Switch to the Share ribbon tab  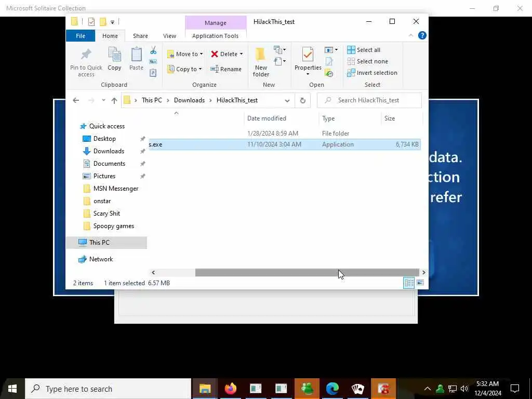click(140, 36)
